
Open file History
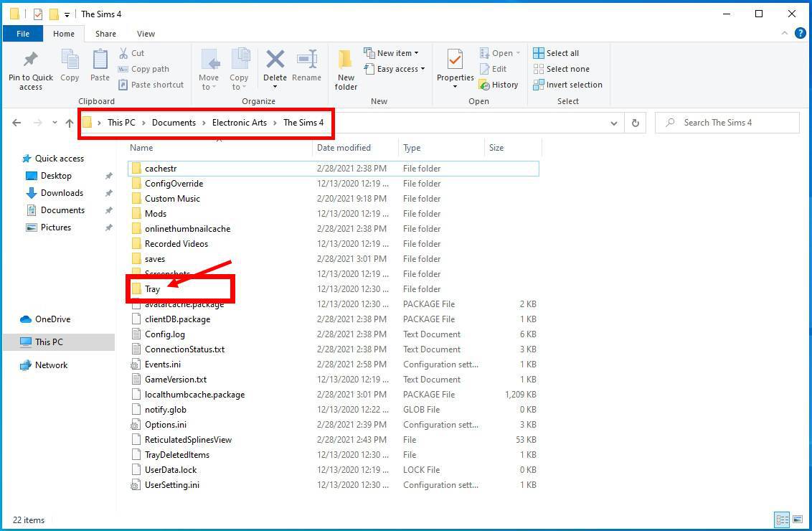click(x=499, y=85)
